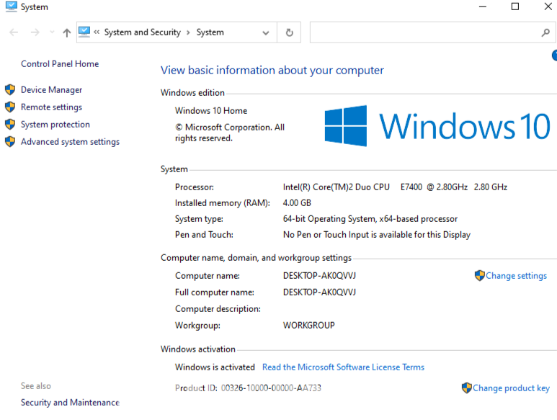This screenshot has width=557, height=420.
Task: Expand the breadcrumb overflow chevrons
Action: [96, 32]
